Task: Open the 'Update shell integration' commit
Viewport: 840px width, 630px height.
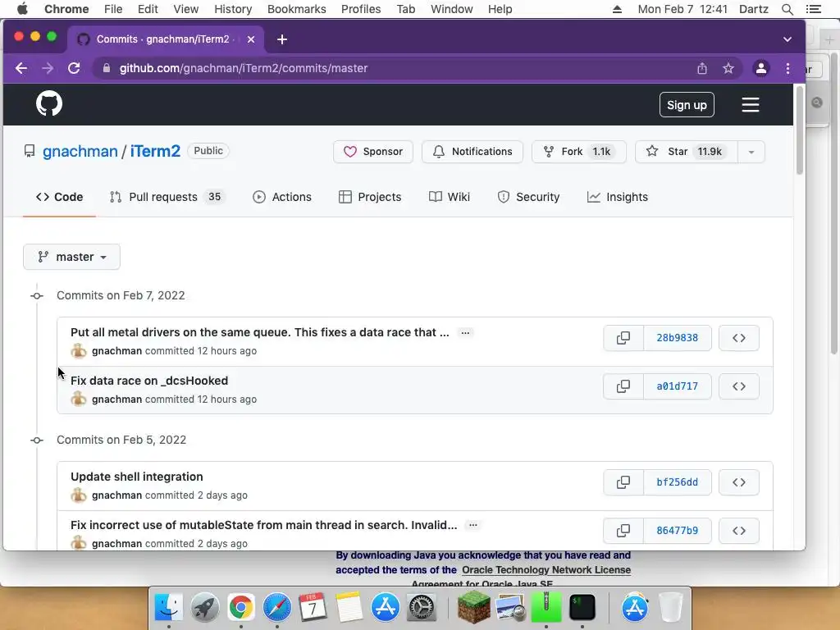Action: point(137,477)
